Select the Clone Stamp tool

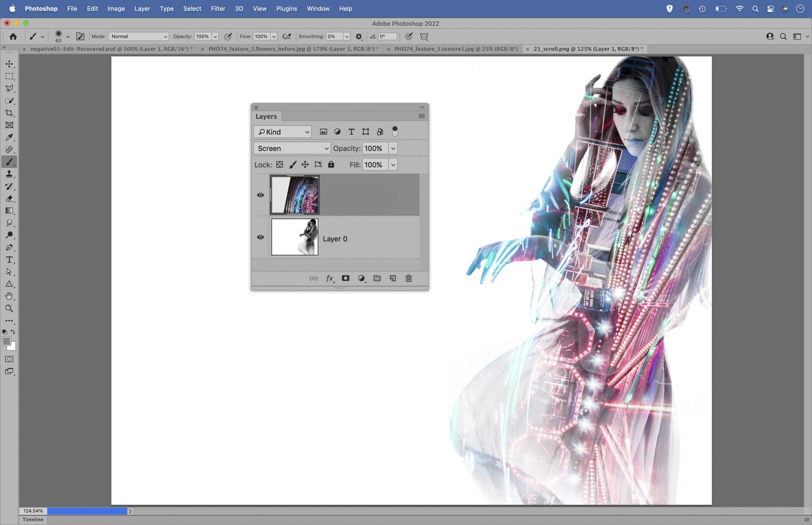[9, 174]
